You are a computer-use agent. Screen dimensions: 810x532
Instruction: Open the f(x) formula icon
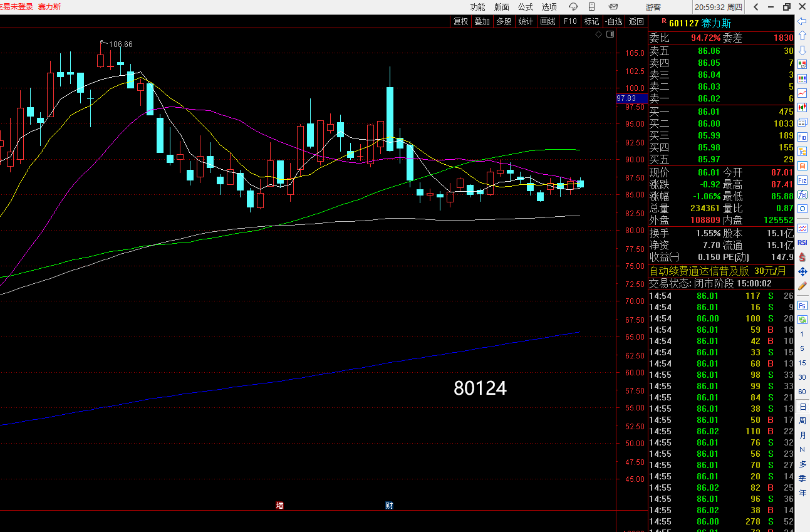click(802, 194)
